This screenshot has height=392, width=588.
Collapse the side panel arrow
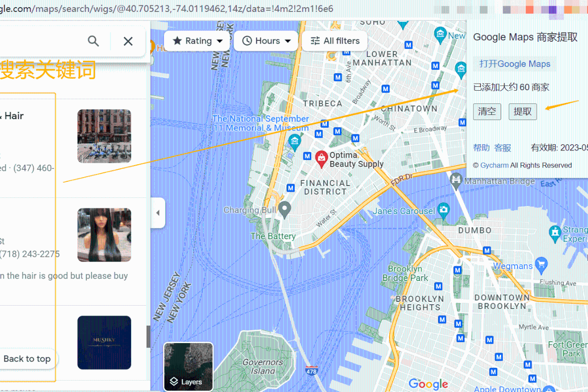coord(158,213)
